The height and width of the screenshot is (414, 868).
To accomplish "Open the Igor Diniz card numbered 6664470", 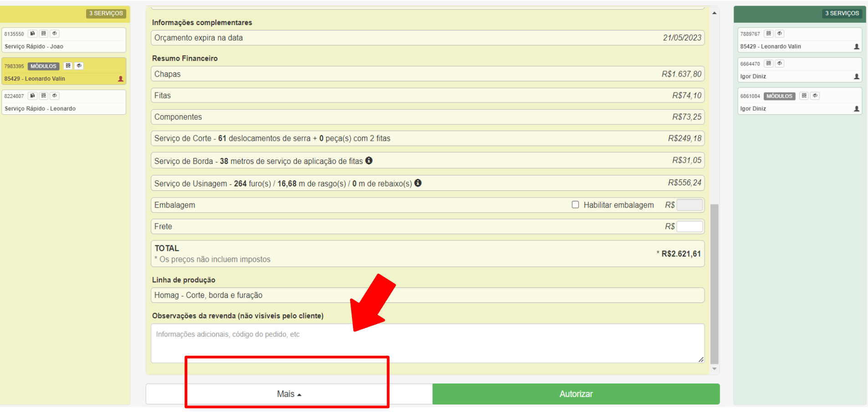I will pos(800,70).
